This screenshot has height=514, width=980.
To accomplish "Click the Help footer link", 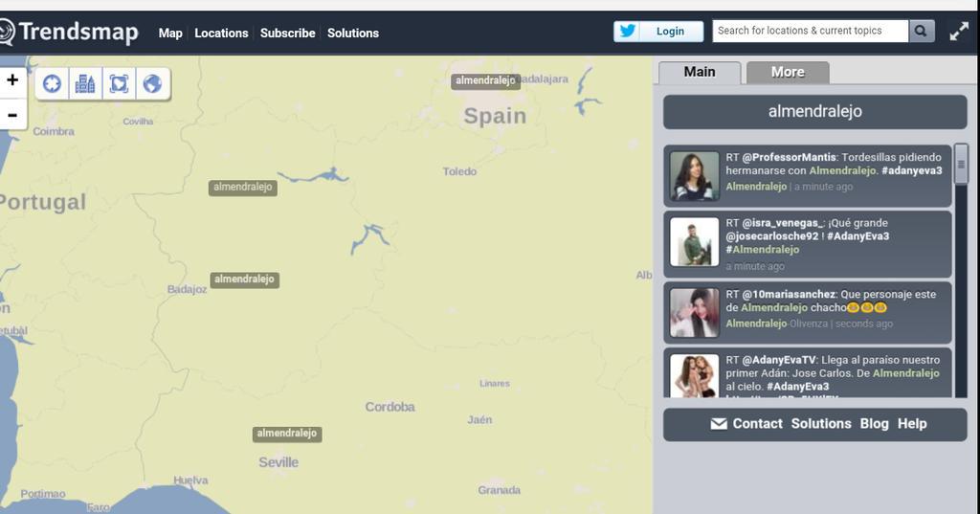I will (912, 424).
